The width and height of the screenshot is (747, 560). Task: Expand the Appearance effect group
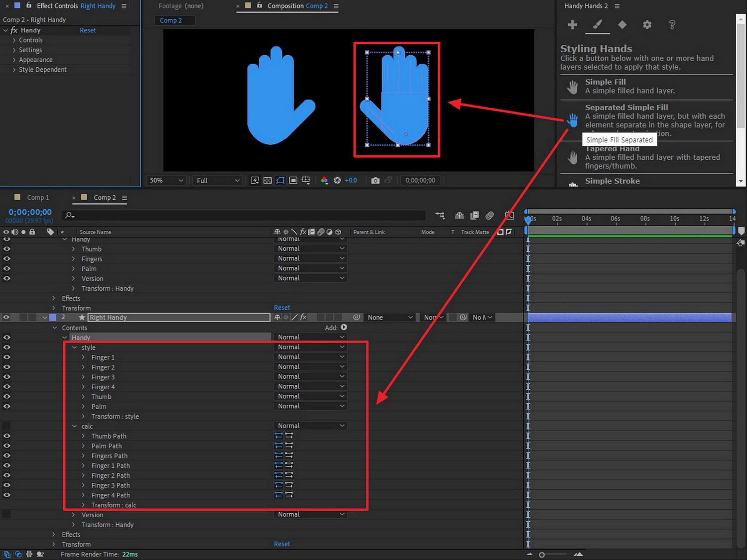coord(14,60)
